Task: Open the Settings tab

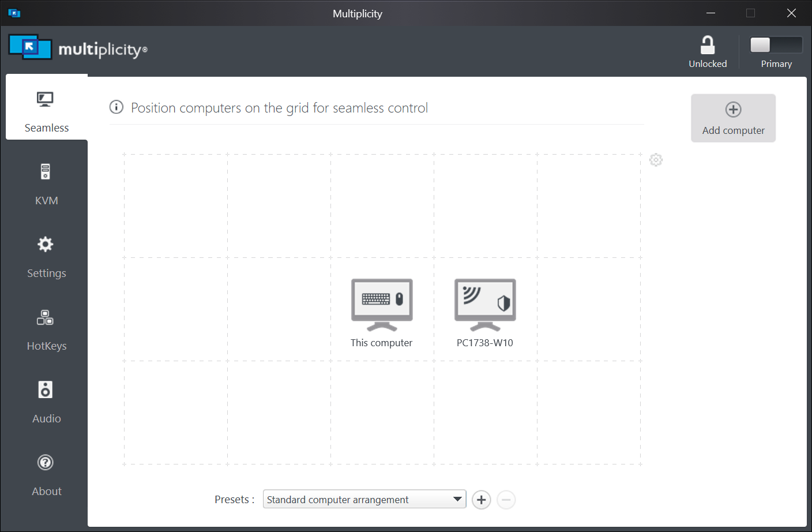Action: click(47, 257)
